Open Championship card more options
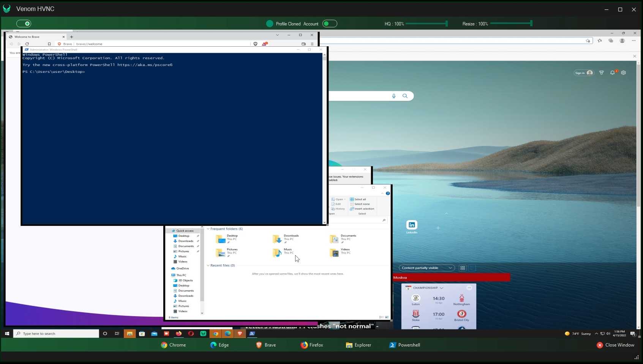The width and height of the screenshot is (643, 364). 469,288
